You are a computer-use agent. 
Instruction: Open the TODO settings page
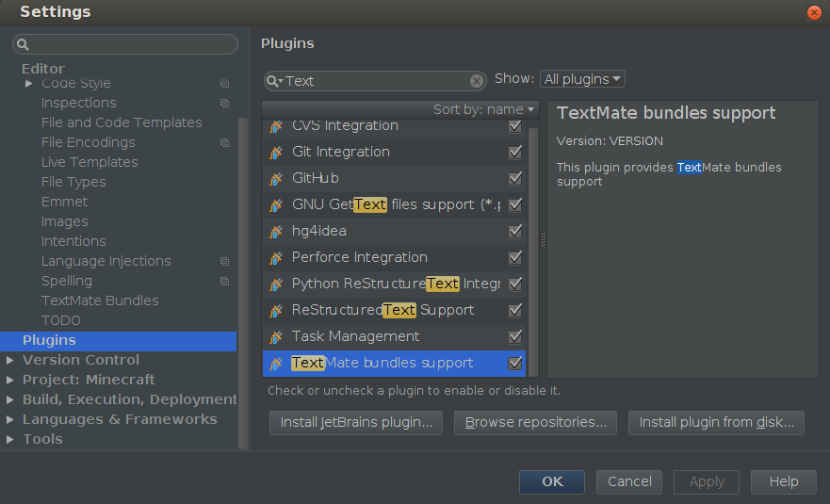point(61,321)
